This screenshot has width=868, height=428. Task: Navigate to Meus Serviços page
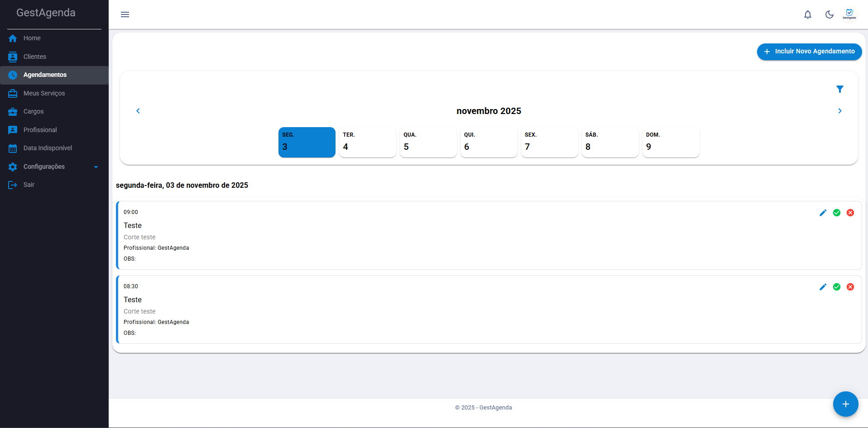point(44,93)
